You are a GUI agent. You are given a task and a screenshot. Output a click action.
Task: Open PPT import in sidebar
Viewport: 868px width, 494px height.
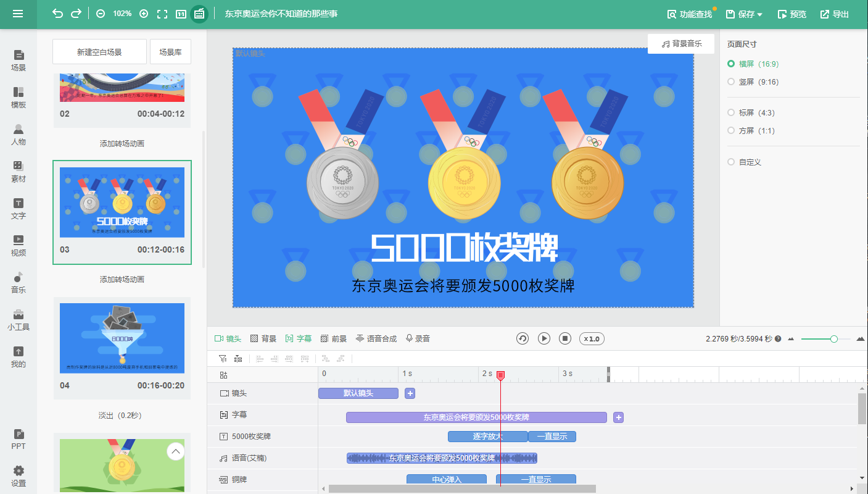point(19,439)
